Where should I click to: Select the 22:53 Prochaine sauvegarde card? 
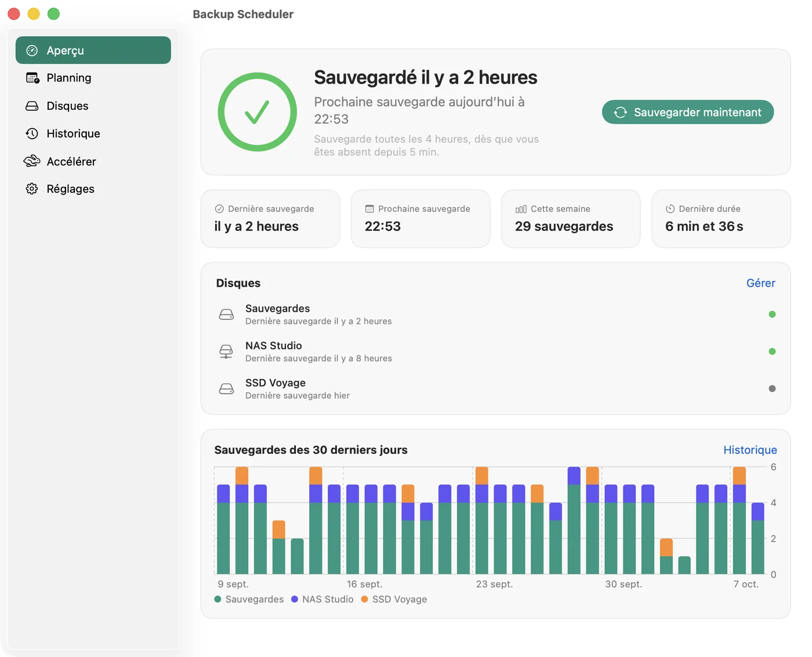pyautogui.click(x=420, y=219)
